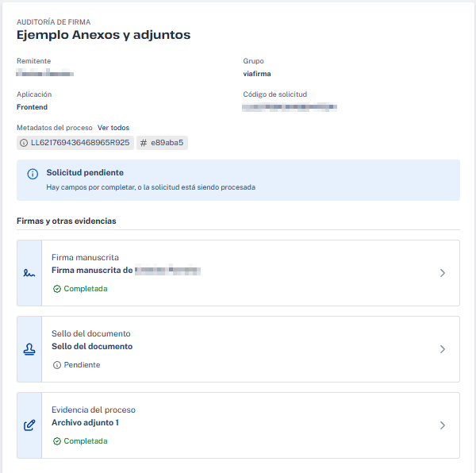Click the Ejemplo Anexos y adjuntos title
Image resolution: width=476 pixels, height=473 pixels.
pyautogui.click(x=103, y=35)
